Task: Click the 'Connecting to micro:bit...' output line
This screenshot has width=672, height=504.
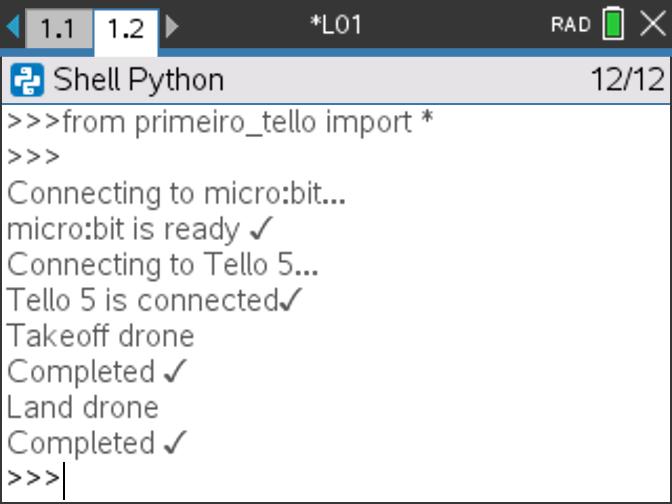Action: click(176, 194)
